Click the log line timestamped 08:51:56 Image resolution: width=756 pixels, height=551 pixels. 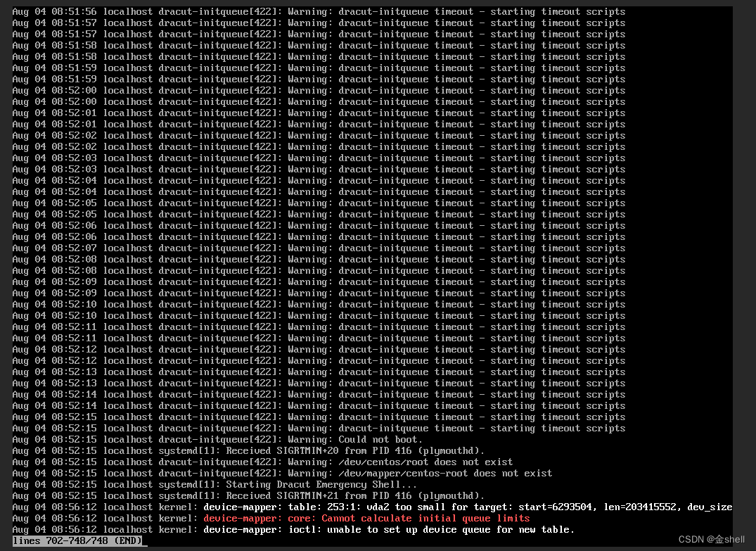click(319, 11)
